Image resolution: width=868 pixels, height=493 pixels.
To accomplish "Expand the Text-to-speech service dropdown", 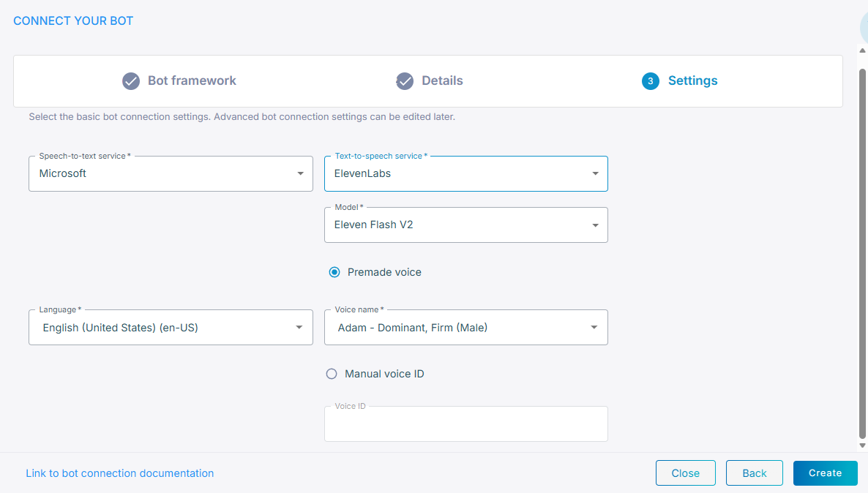I will tap(465, 174).
